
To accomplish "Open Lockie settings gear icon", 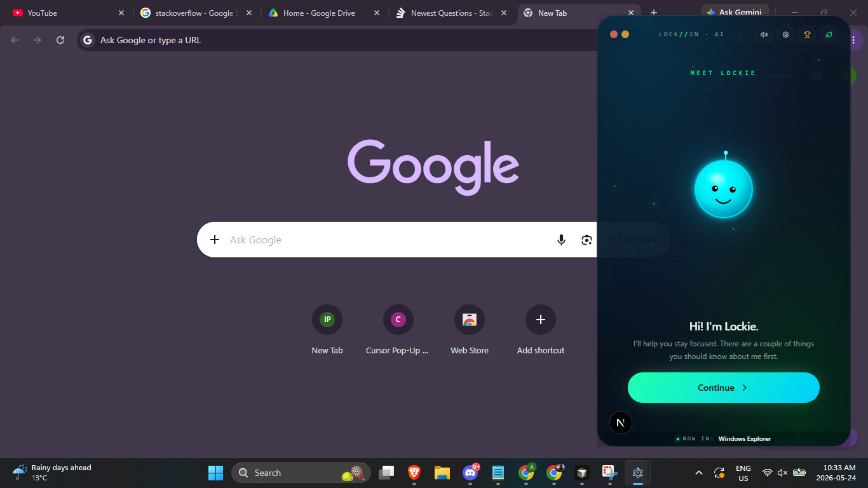I will click(785, 35).
